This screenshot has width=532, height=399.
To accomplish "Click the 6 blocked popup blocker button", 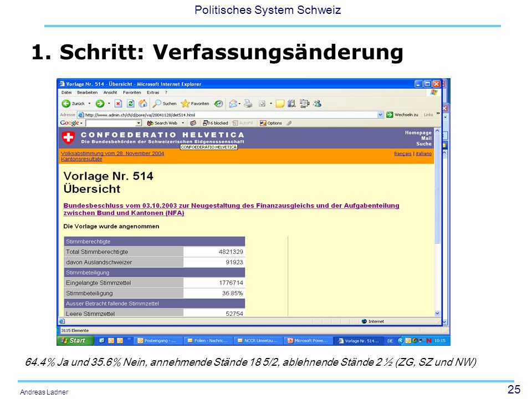I will point(216,123).
